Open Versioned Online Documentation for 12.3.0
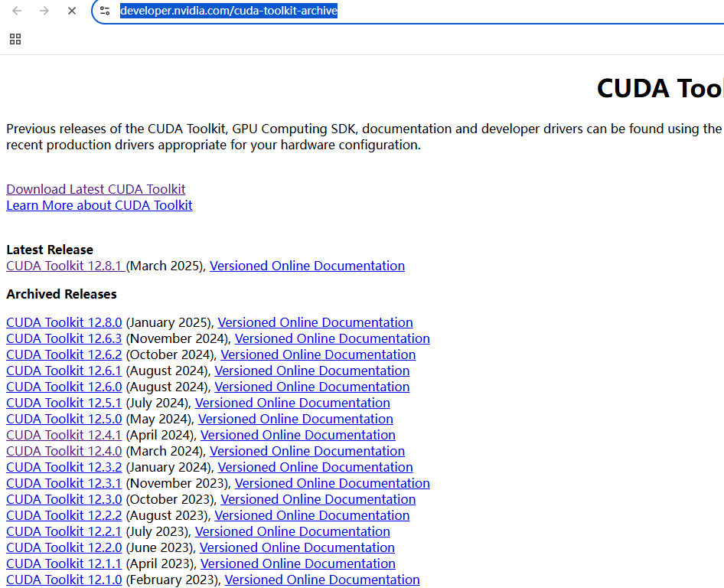 tap(318, 500)
